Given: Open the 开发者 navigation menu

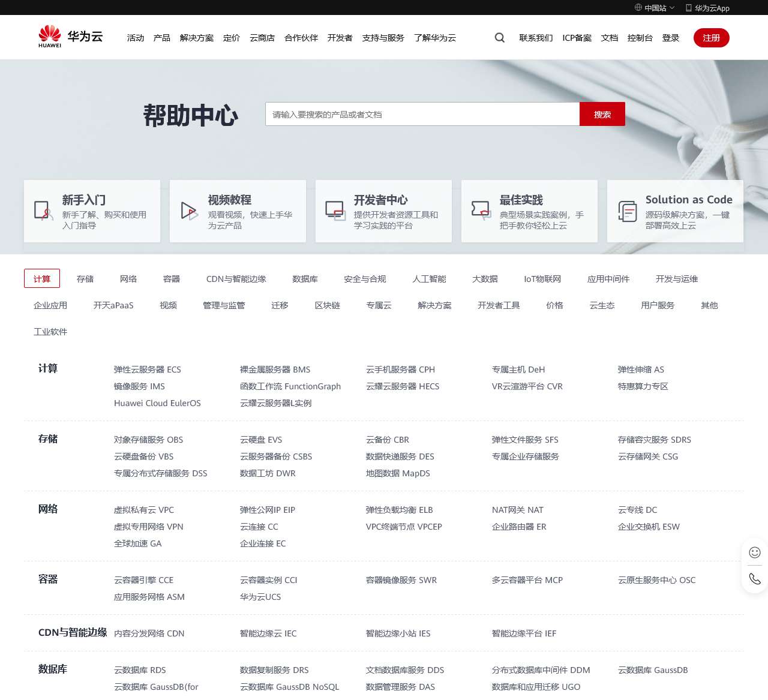Looking at the screenshot, I should 340,38.
